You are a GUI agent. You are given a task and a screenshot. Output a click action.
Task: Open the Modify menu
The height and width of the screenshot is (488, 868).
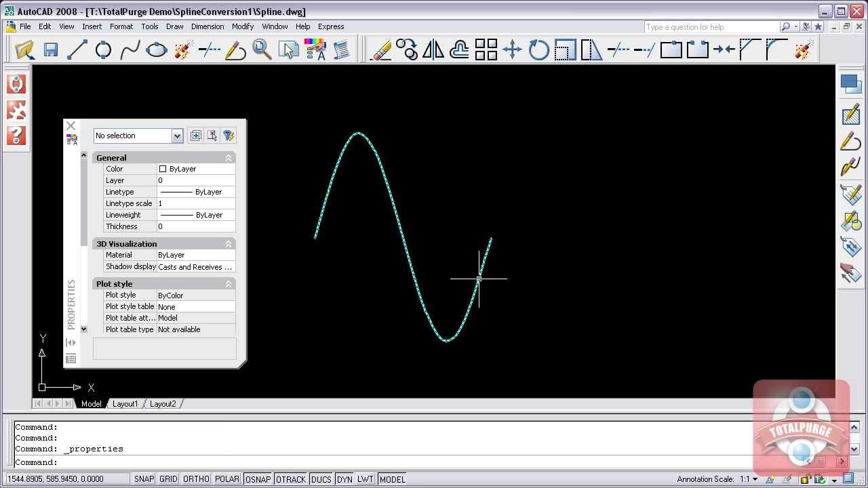[x=243, y=26]
